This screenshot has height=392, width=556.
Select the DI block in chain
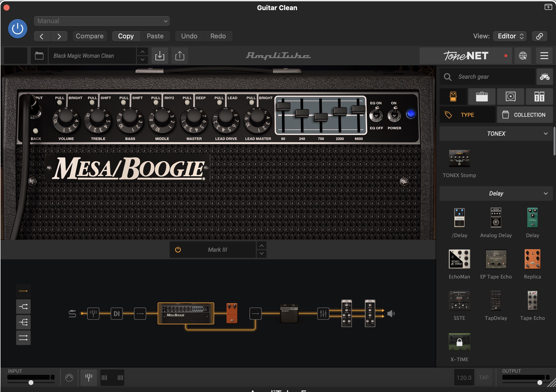tap(117, 314)
